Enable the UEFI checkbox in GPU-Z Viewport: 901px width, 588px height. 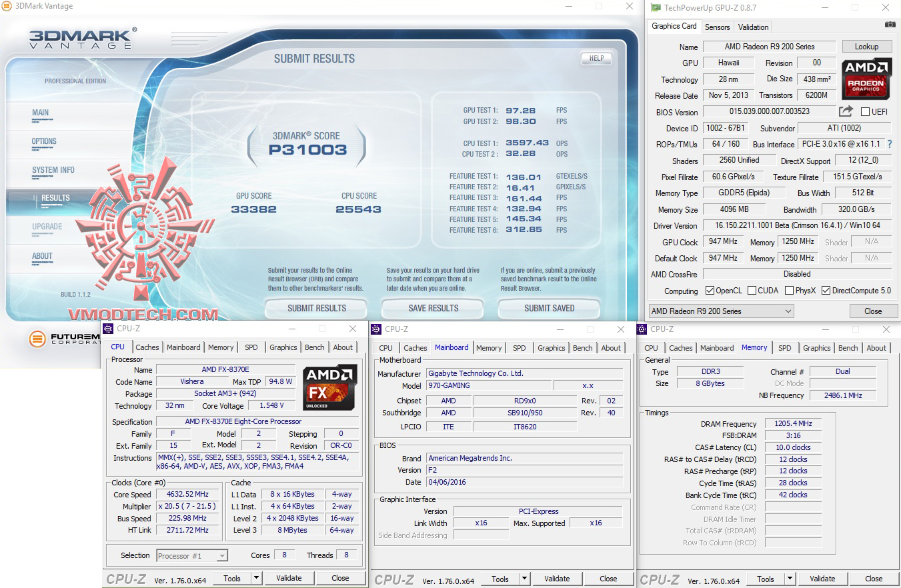tap(865, 112)
